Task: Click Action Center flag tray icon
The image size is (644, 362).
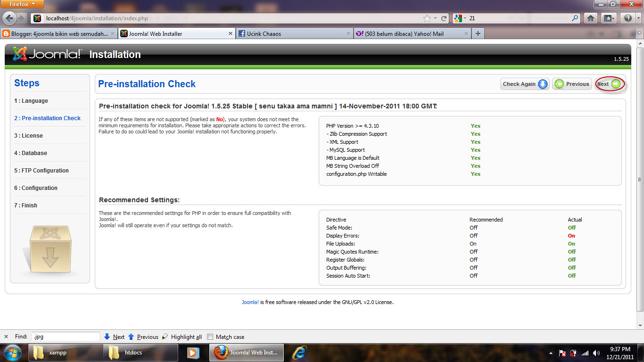Action: (x=562, y=353)
